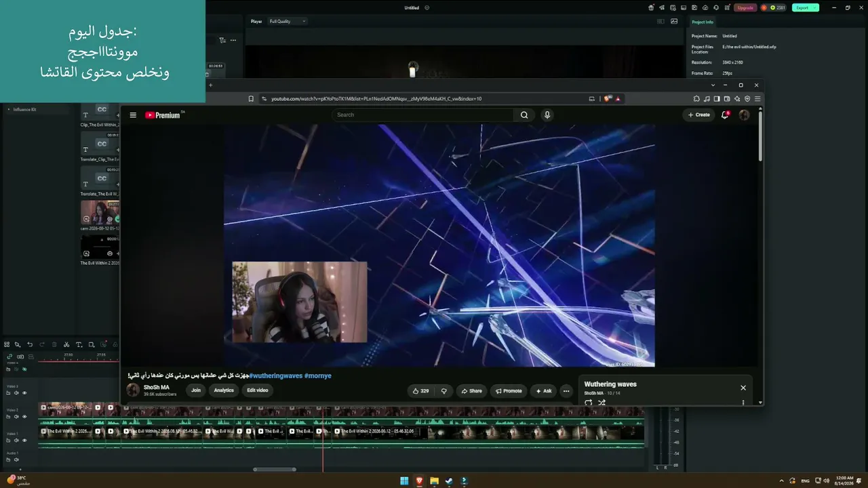Mute the Video 3 track audio
868x488 pixels.
[16, 393]
